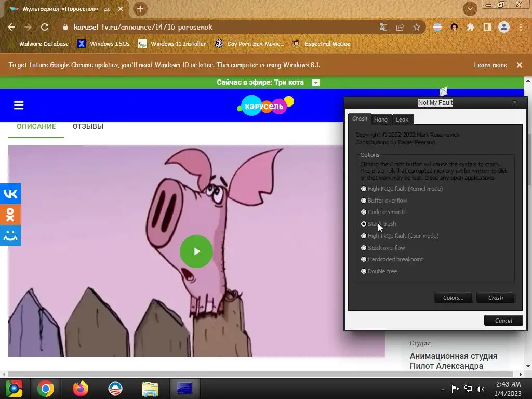The image size is (532, 399).
Task: Click Learn more in the update notice
Action: pos(490,65)
